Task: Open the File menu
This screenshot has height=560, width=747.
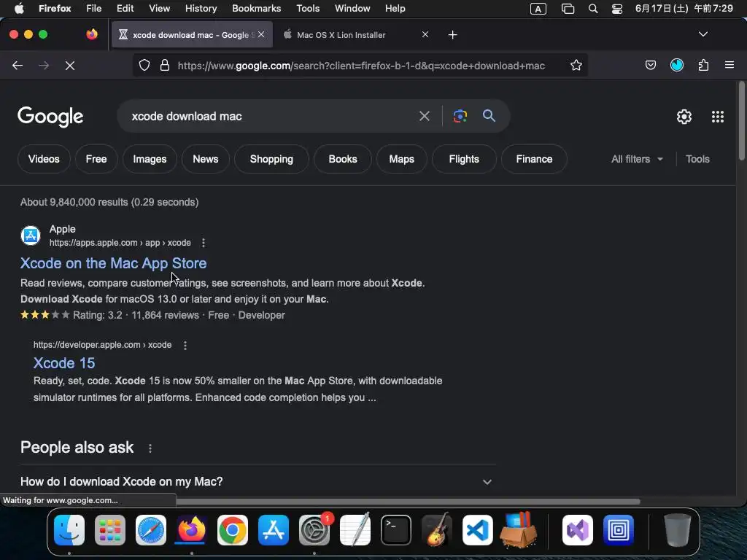Action: (93, 9)
